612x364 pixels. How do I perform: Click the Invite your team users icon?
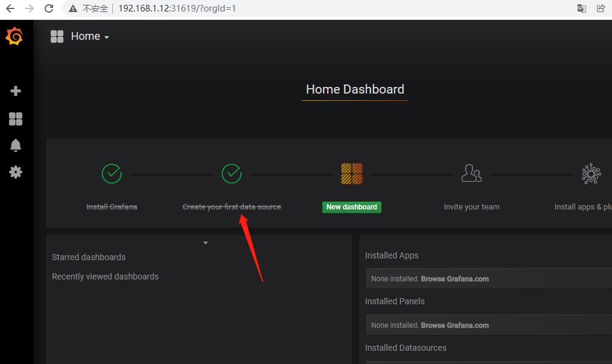(471, 173)
